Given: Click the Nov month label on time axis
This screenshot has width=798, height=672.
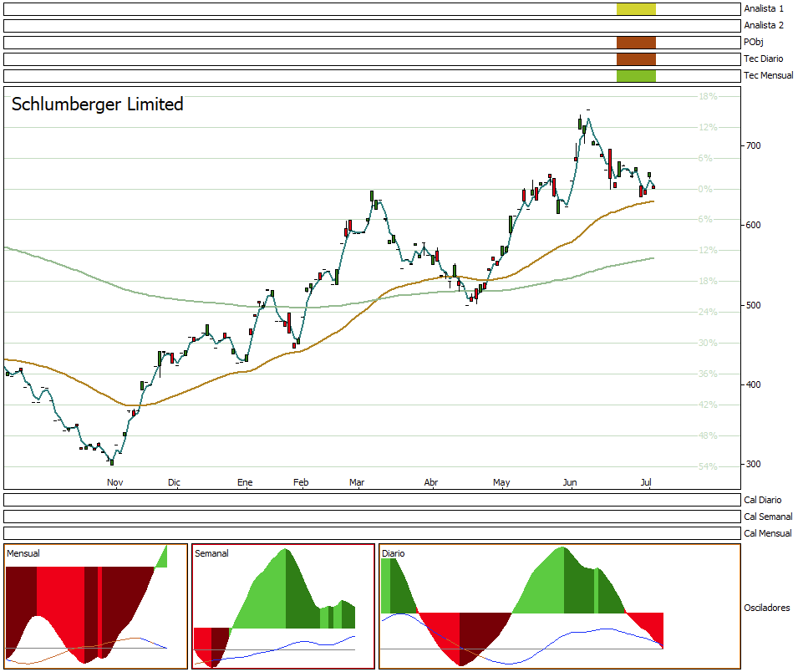Looking at the screenshot, I should pyautogui.click(x=115, y=482).
